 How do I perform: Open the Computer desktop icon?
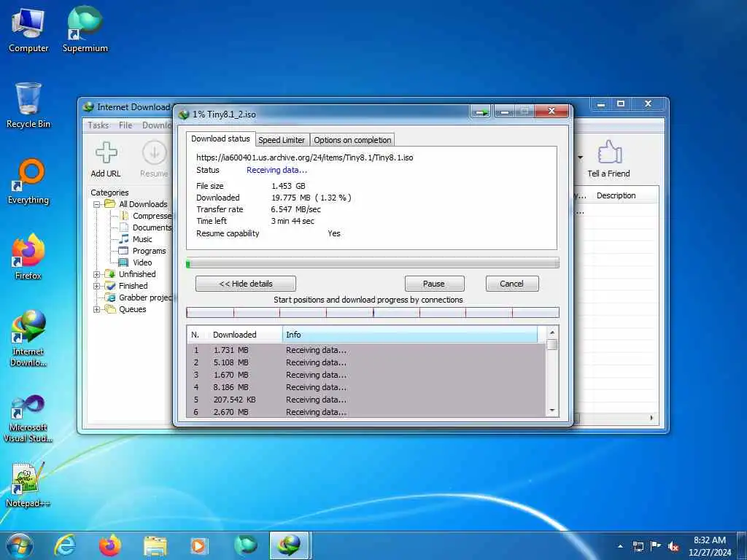[x=28, y=30]
